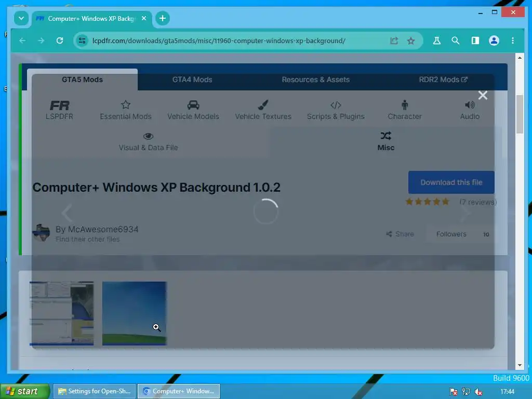Image resolution: width=532 pixels, height=399 pixels.
Task: Click the network tray icon
Action: [466, 392]
